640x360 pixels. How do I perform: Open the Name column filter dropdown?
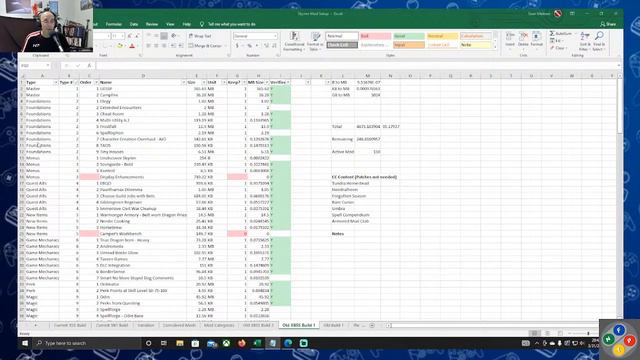(183, 82)
